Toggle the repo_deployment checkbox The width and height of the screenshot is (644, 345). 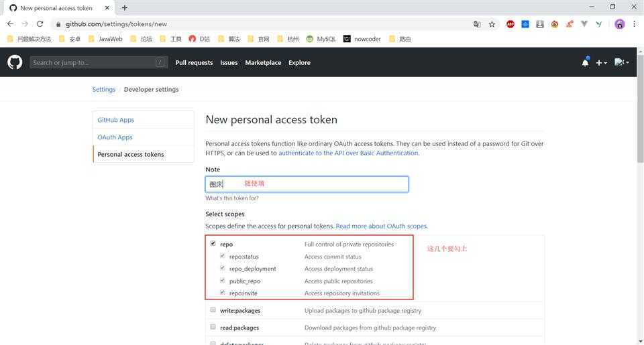[222, 268]
